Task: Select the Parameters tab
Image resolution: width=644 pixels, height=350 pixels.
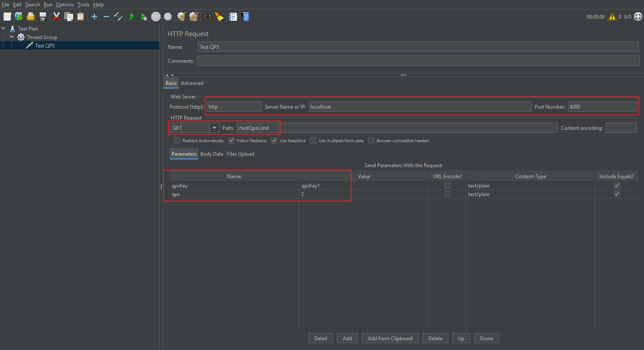Action: point(184,154)
